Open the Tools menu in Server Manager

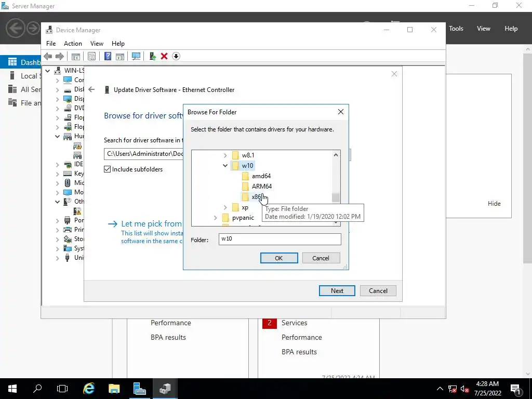tap(456, 29)
